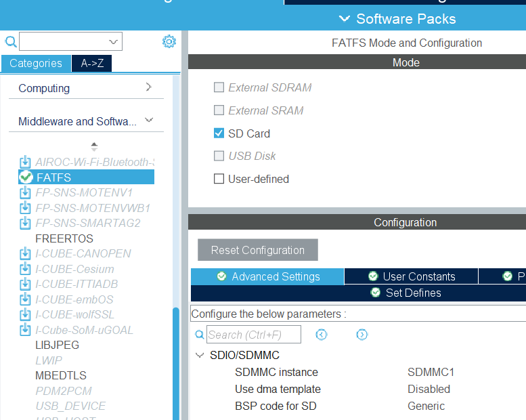The image size is (526, 420).
Task: Open the Set Defines tab
Action: (x=406, y=293)
